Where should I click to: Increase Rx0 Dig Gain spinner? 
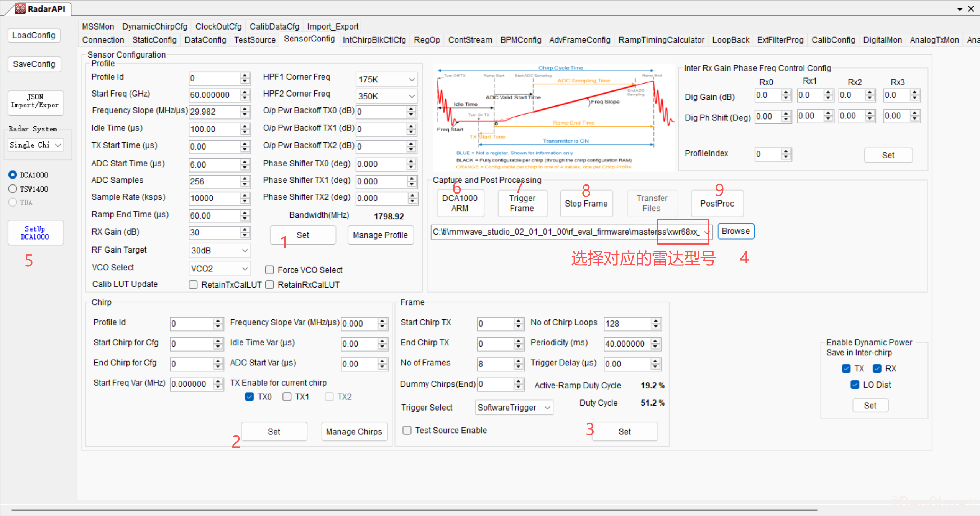(786, 92)
